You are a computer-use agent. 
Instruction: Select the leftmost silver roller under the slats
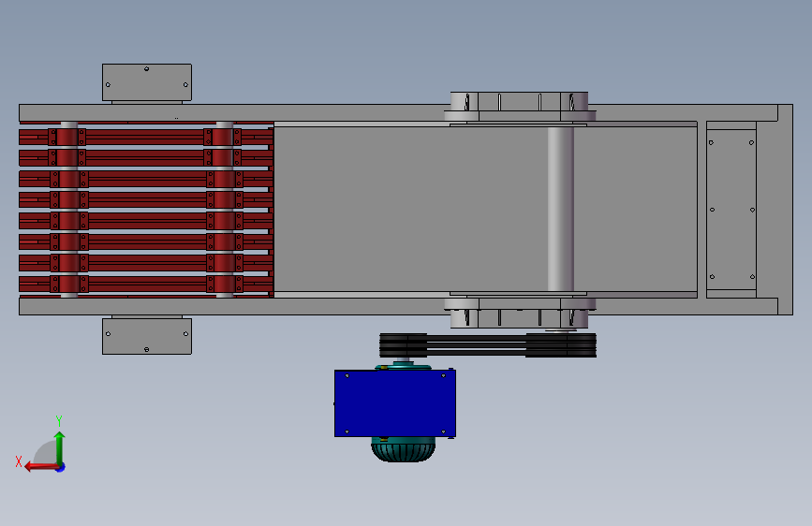coord(69,209)
